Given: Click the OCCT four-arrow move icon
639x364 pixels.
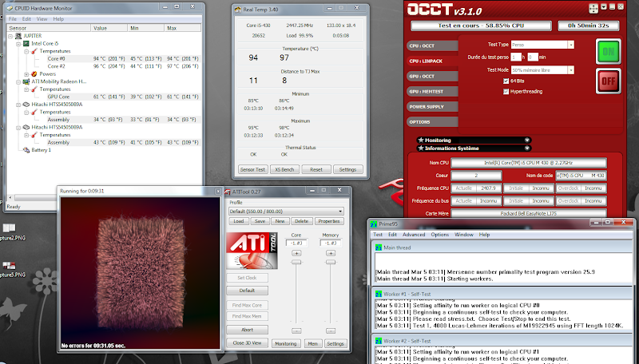Looking at the screenshot, I should 593,8.
